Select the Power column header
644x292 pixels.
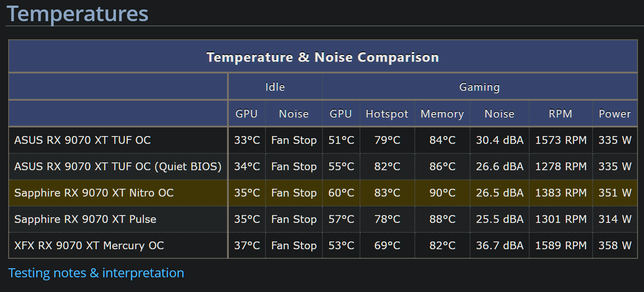click(615, 114)
